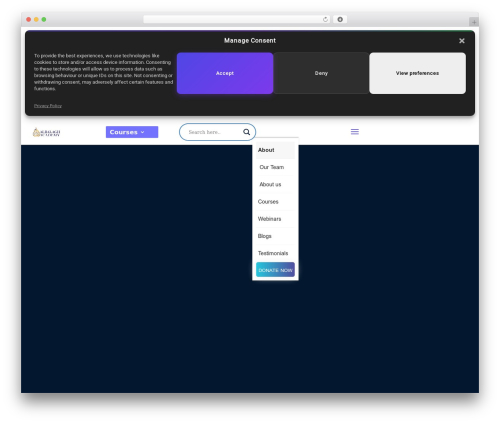Screen dimensions: 500x423
Task: Close the Manage Consent banner
Action: point(462,41)
